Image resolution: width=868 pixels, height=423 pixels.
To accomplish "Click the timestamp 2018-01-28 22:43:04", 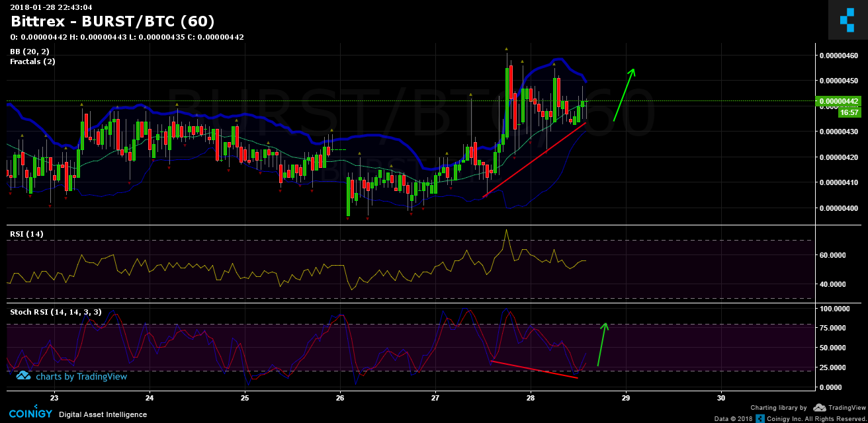I will click(51, 7).
